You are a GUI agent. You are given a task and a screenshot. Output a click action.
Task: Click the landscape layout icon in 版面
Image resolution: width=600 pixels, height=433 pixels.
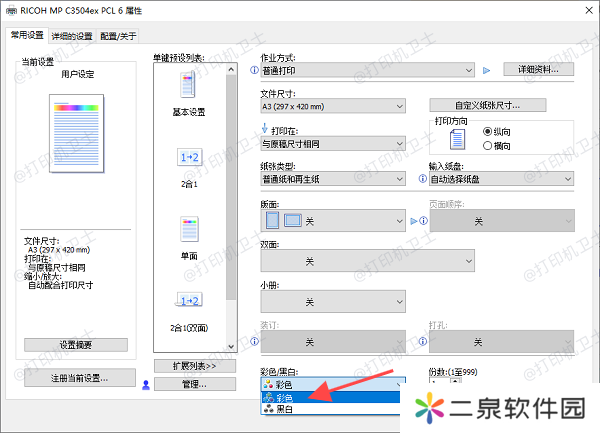[293, 220]
